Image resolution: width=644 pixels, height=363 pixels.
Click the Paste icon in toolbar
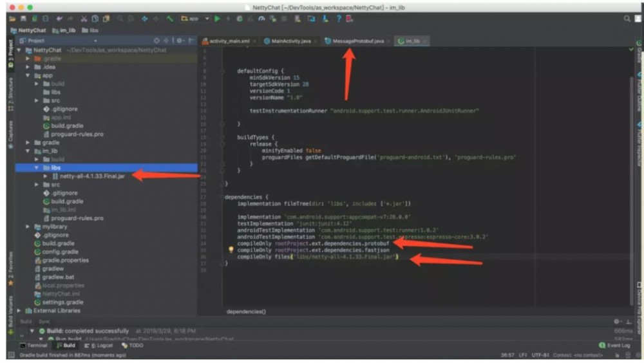(x=106, y=19)
